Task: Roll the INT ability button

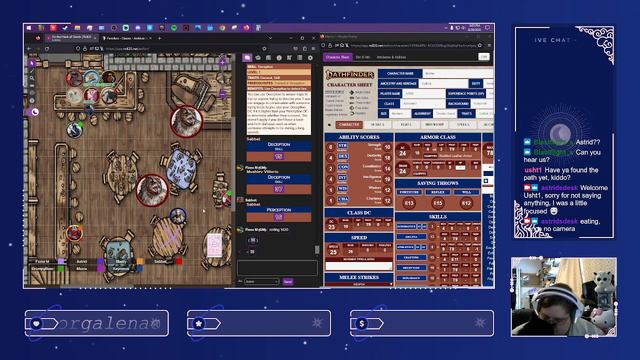Action: 342,178
